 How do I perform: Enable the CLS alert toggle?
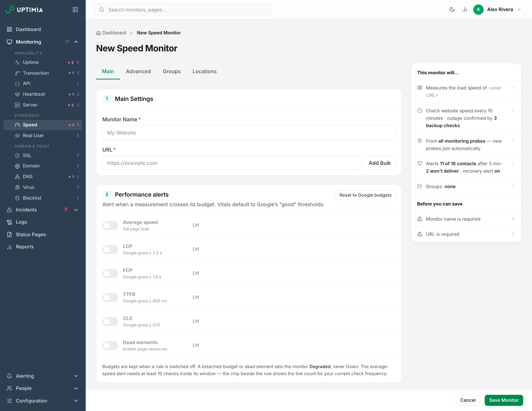pos(110,322)
